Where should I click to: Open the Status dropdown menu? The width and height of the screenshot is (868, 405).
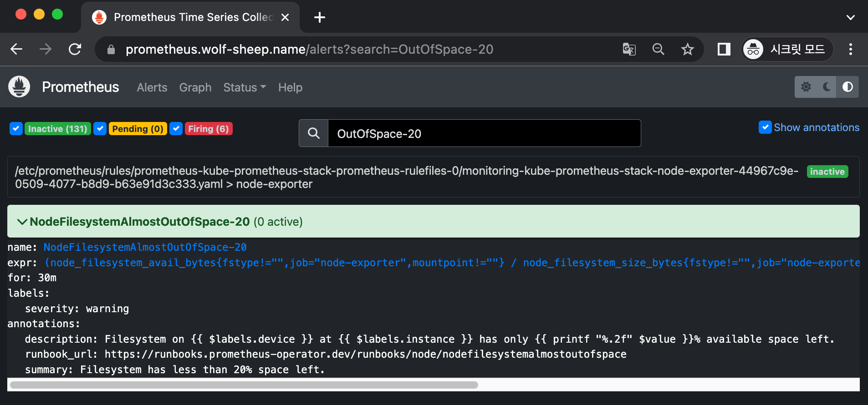(x=245, y=87)
